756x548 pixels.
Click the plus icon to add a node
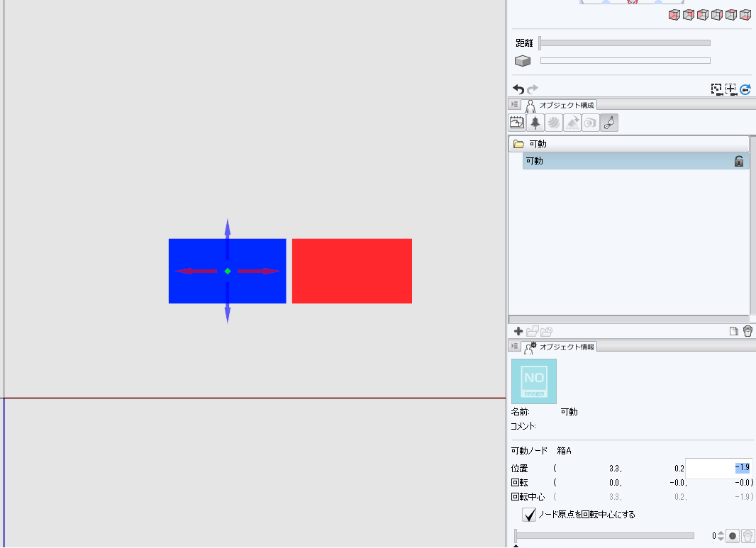(x=518, y=331)
